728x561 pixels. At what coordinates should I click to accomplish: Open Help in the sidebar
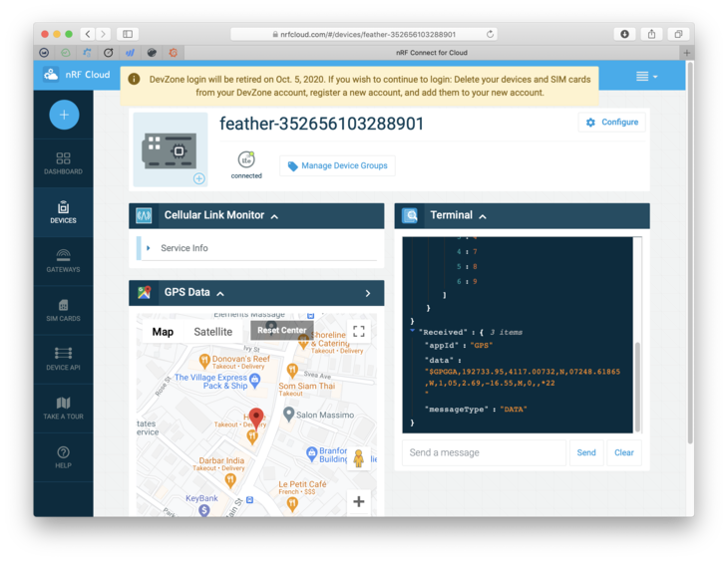[63, 457]
